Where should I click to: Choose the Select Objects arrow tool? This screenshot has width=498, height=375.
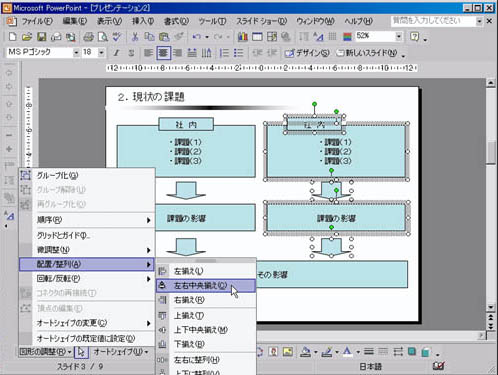click(x=81, y=352)
